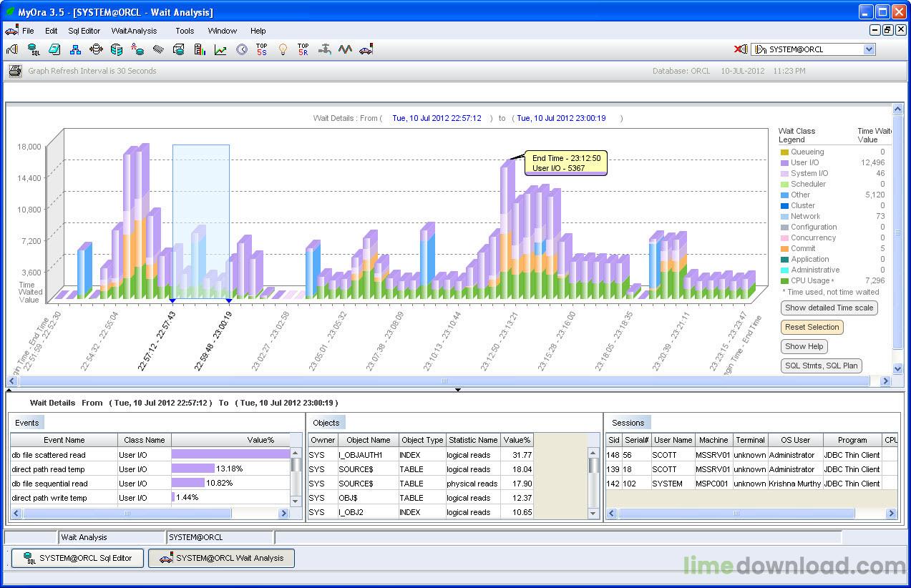Viewport: 911px width, 588px height.
Task: Click the Top 5R toolbar icon
Action: pyautogui.click(x=303, y=49)
